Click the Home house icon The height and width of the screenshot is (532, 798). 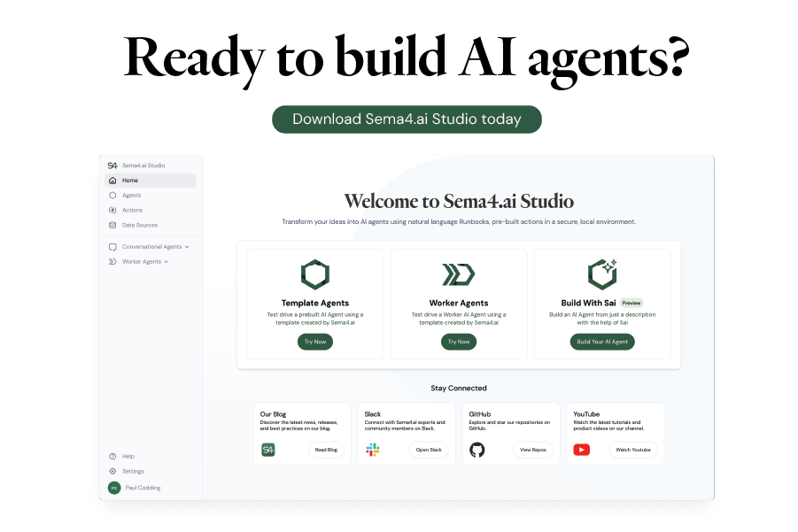tap(112, 180)
